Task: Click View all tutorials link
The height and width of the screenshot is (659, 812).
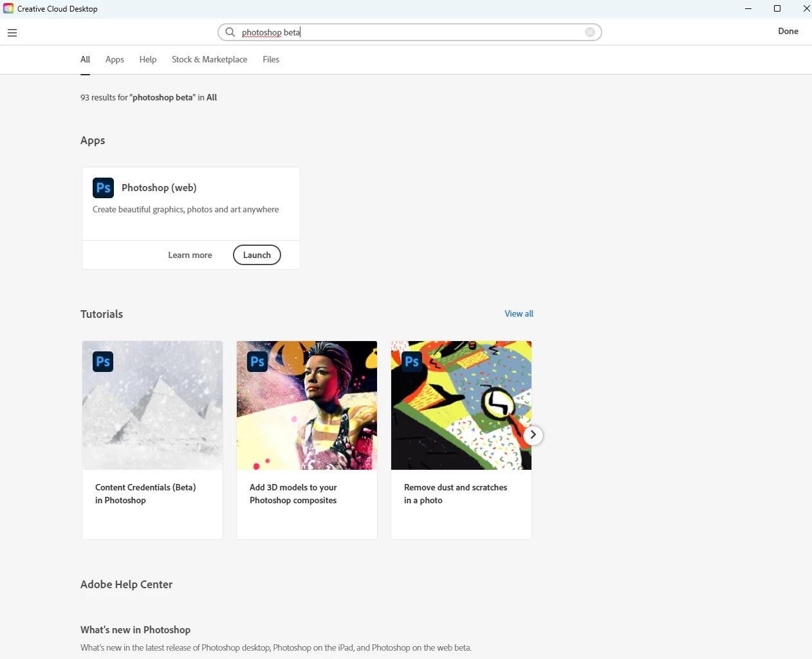Action: tap(519, 313)
